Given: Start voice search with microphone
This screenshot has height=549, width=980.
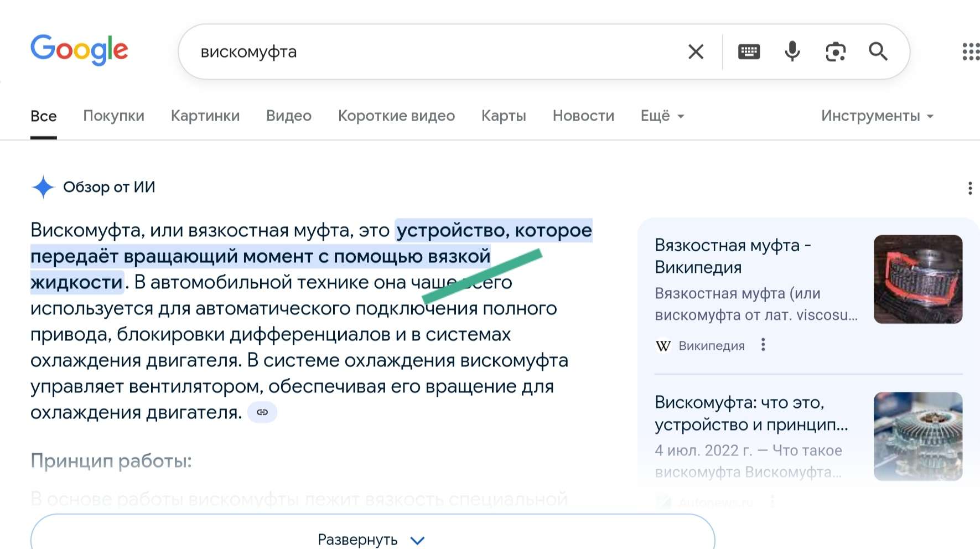Looking at the screenshot, I should point(792,51).
